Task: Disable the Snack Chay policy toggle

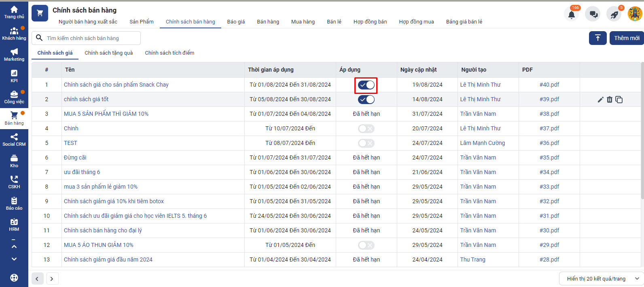Action: (366, 85)
